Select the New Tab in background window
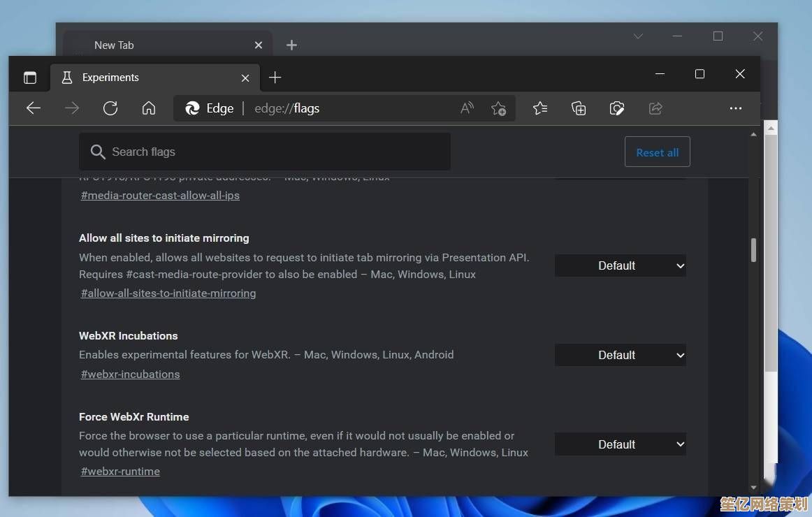812x517 pixels. [114, 45]
